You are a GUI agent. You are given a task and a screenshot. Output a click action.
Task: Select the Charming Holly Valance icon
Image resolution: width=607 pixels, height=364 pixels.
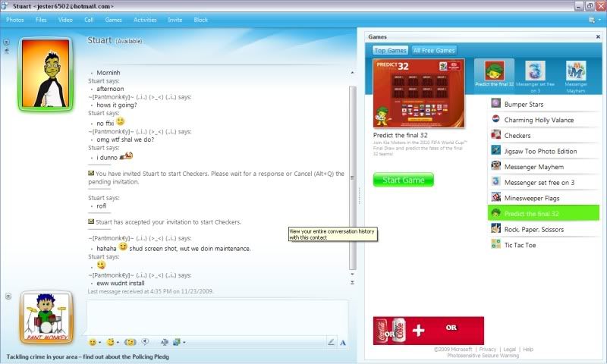[496, 119]
